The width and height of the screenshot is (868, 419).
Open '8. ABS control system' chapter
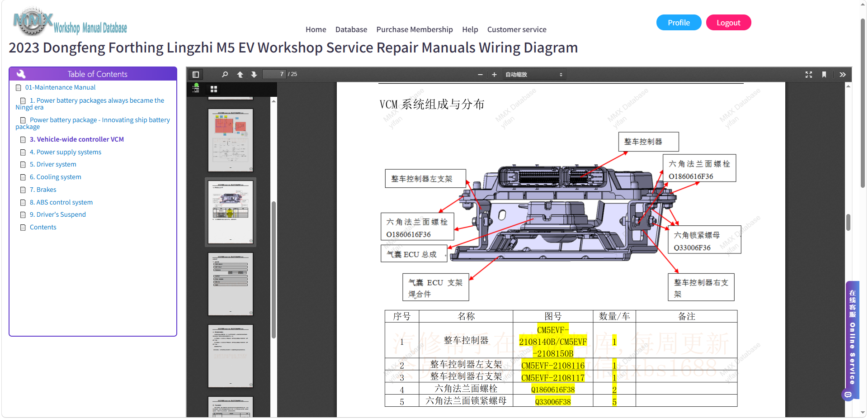(x=61, y=202)
